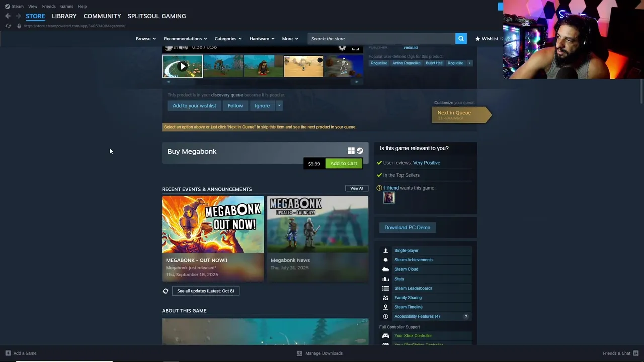Click the Stats bar chart icon

[385, 279]
